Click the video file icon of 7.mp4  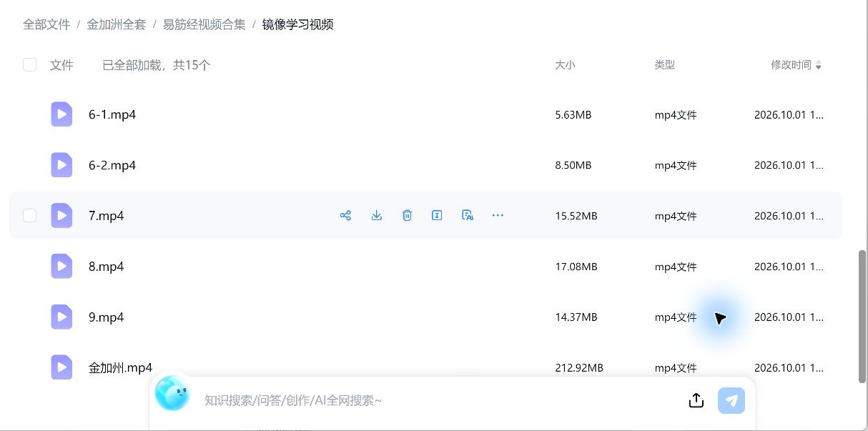point(61,215)
